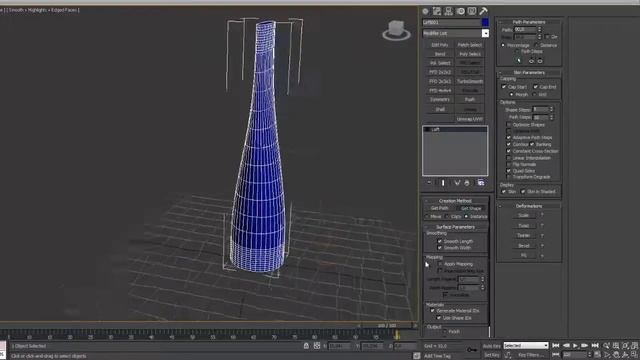The height and width of the screenshot is (360, 640).
Task: Click the Scale deformation button
Action: tap(524, 215)
